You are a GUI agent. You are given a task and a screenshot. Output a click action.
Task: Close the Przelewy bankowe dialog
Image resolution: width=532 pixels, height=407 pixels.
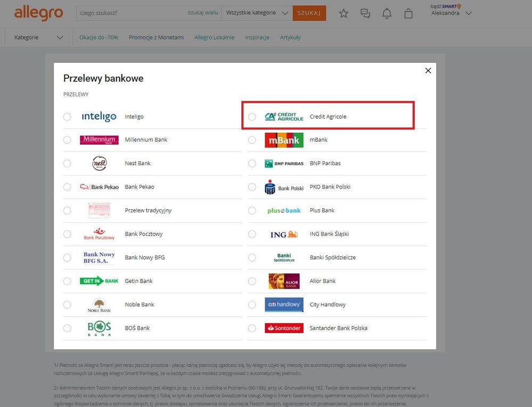(428, 71)
